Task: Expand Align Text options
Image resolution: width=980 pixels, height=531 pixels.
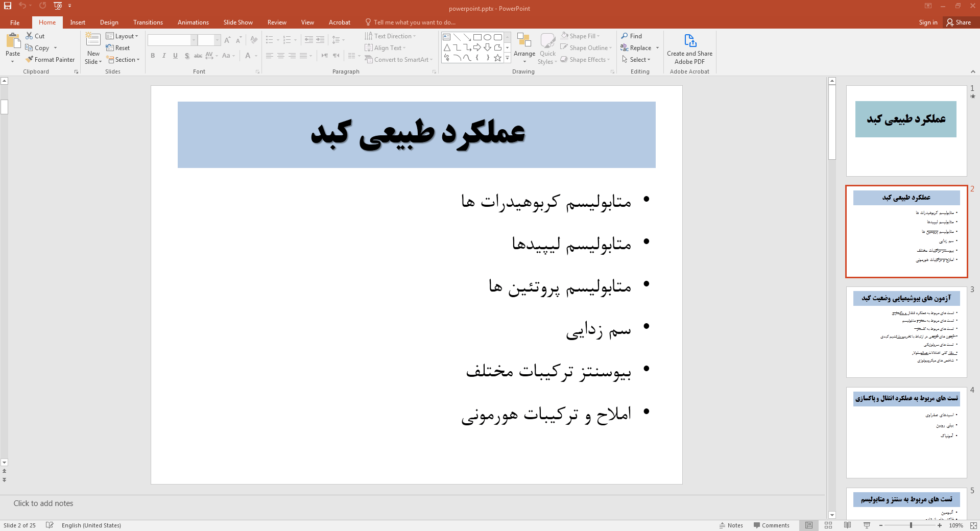Action: coord(386,48)
